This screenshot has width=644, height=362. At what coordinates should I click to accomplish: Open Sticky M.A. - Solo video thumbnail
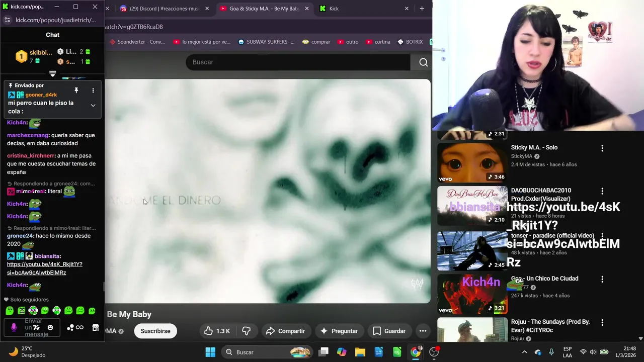[472, 163]
